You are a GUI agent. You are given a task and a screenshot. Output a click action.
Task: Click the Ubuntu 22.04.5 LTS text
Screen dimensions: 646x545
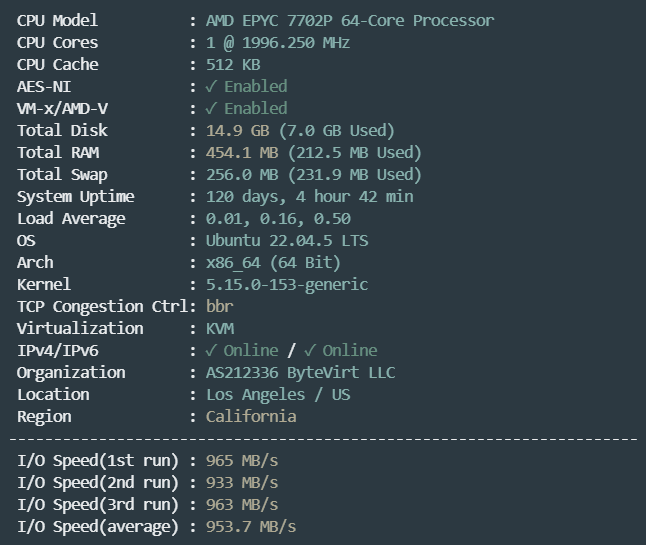coord(287,241)
